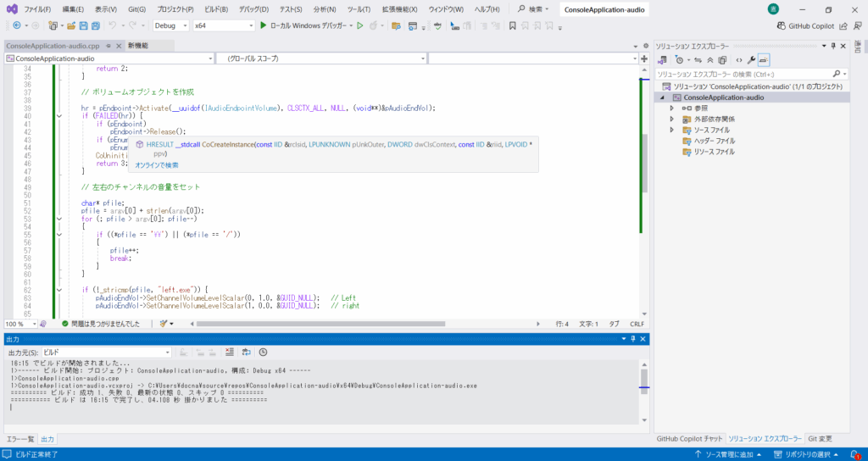This screenshot has width=868, height=461.
Task: Click the output timestamp clock icon
Action: pos(264,352)
